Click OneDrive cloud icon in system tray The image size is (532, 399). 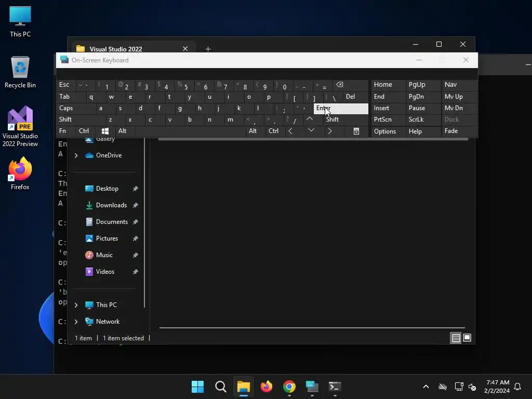[443, 387]
